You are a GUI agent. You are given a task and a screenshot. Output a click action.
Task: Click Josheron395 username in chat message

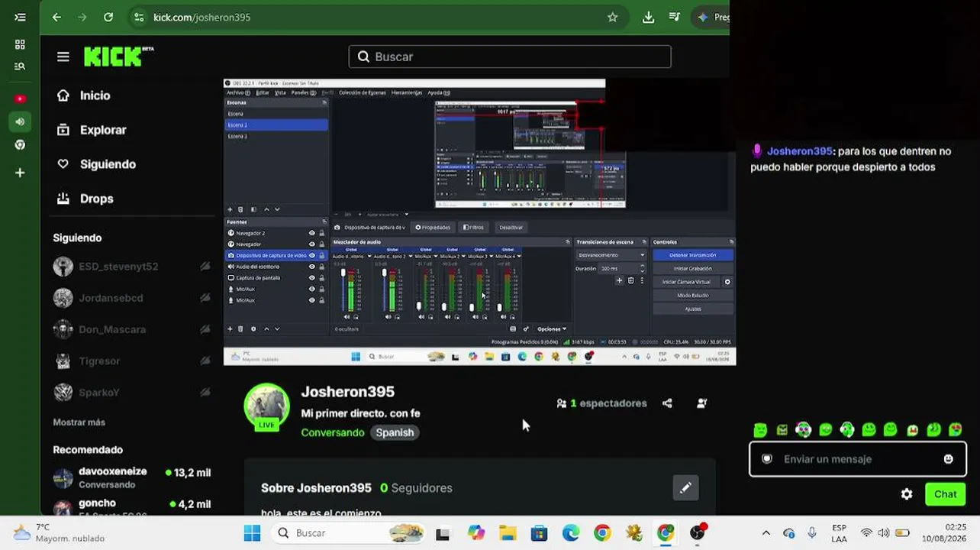[799, 151]
